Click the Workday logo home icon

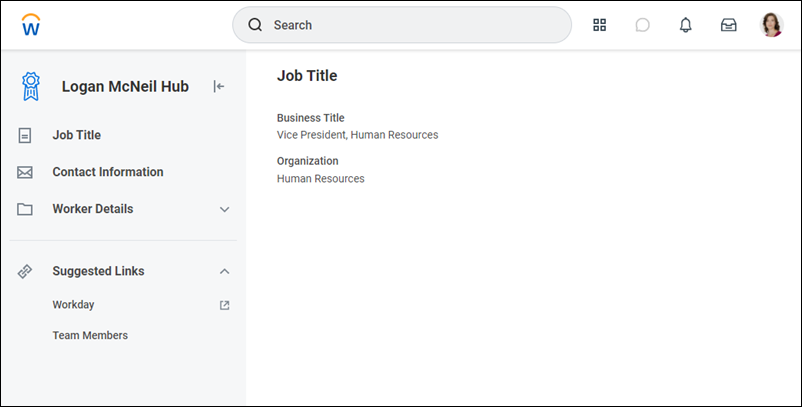31,25
